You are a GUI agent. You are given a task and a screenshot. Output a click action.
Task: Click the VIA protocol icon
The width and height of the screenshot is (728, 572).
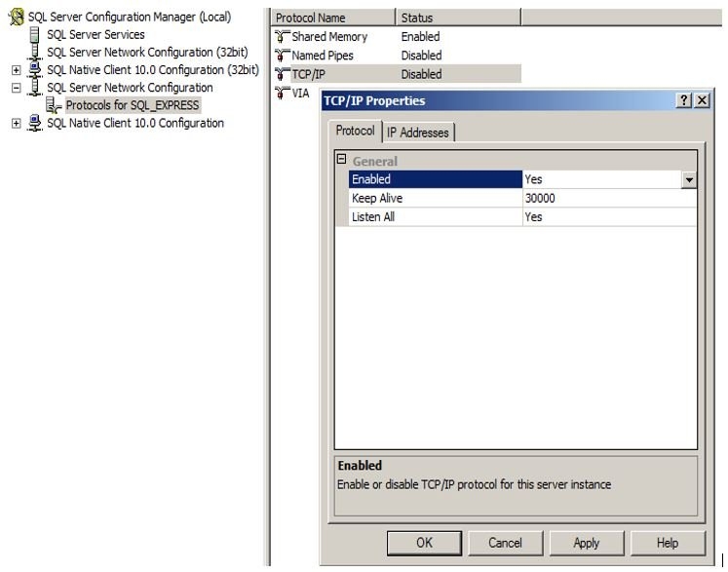(283, 93)
